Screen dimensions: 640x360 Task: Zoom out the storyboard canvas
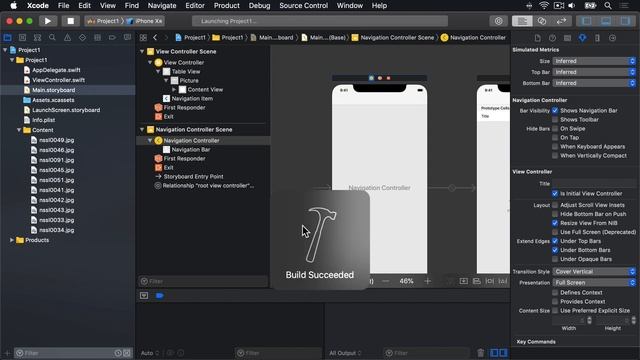click(x=386, y=281)
